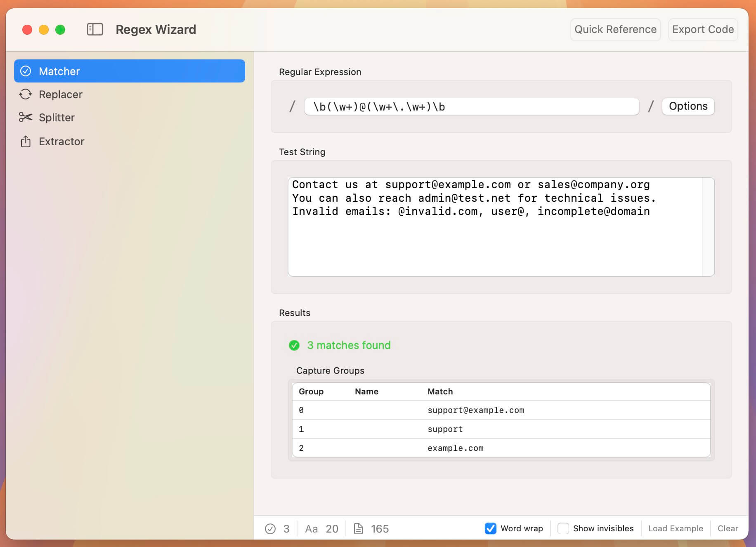Toggle the sidebar icon next to Regex Wizard

[x=94, y=29]
